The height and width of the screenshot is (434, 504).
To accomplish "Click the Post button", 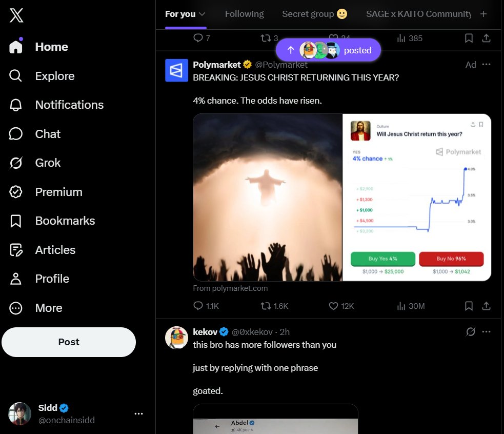I will coord(69,342).
